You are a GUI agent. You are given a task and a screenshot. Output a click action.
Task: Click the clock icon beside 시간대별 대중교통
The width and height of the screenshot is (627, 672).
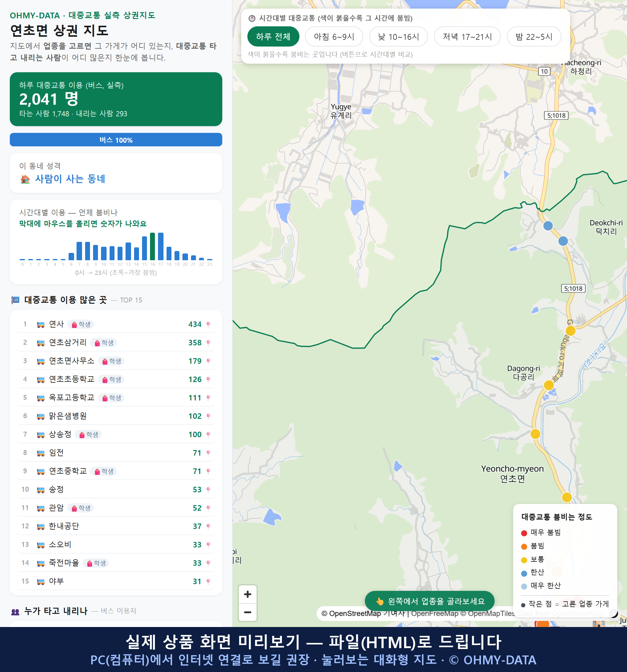tap(252, 18)
